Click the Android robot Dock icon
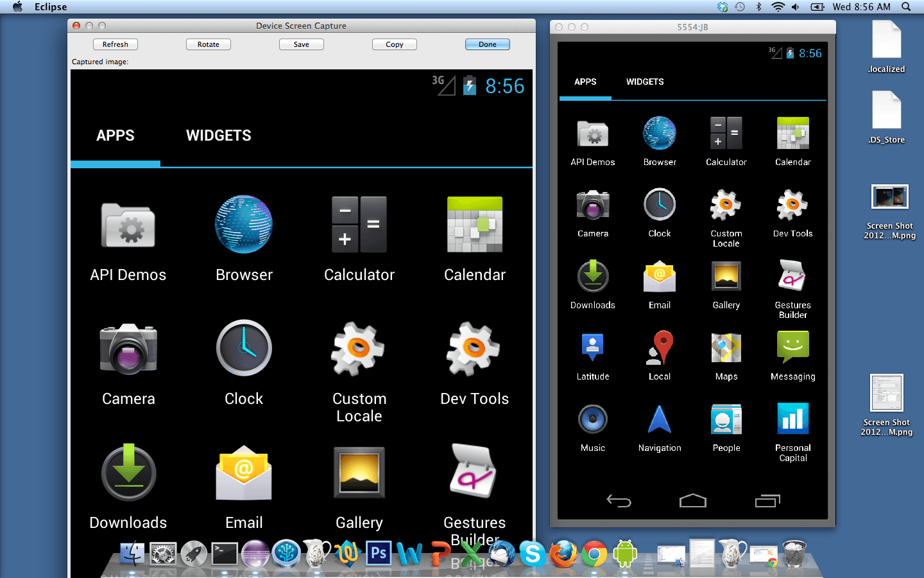Viewport: 924px width, 578px height. [x=625, y=554]
